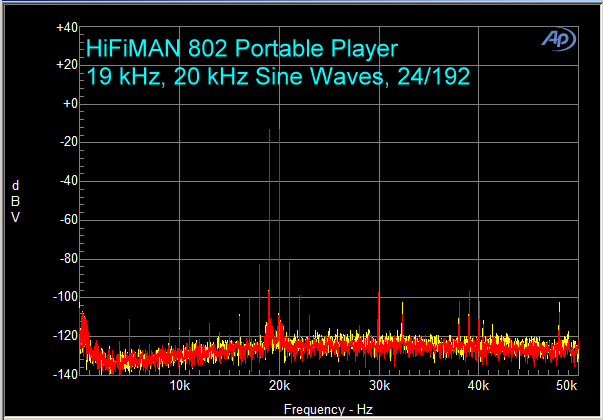Click the 'Frequency - Hz' x-axis label
The width and height of the screenshot is (603, 420).
click(327, 410)
